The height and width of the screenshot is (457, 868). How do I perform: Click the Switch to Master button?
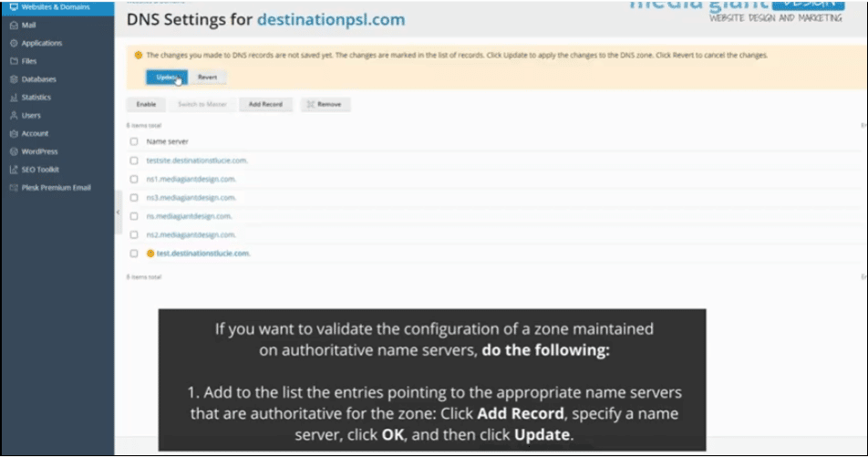tap(202, 104)
